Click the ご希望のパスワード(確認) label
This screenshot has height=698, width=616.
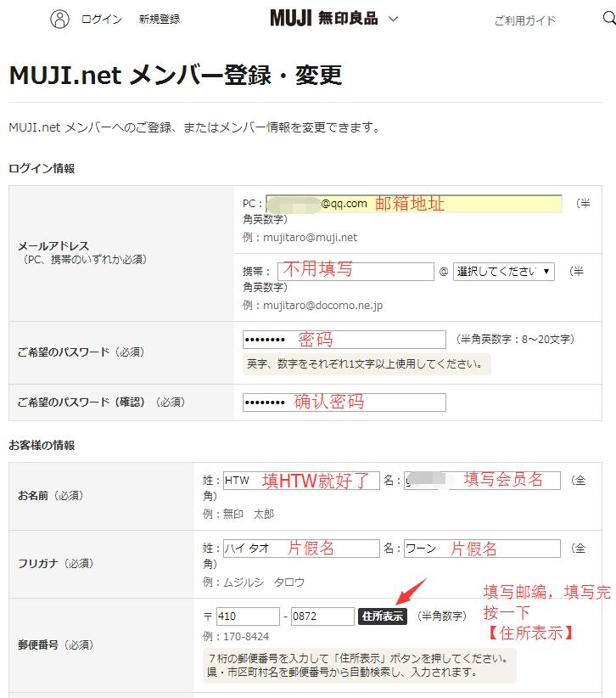pyautogui.click(x=101, y=402)
